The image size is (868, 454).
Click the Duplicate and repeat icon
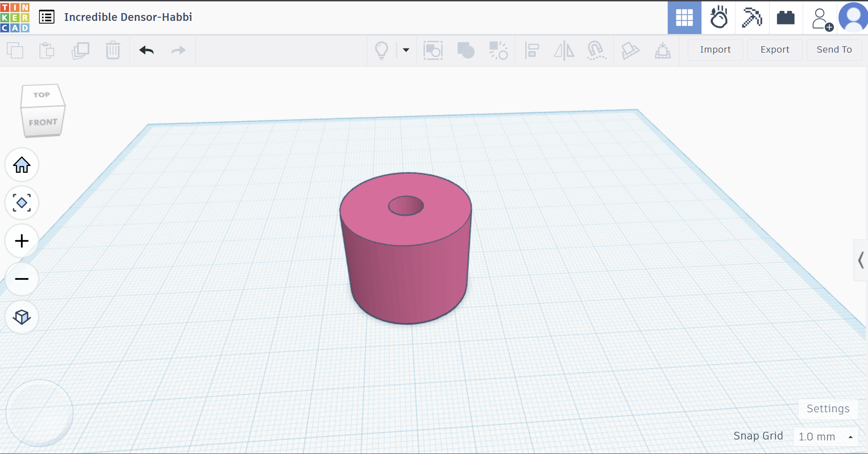click(80, 50)
